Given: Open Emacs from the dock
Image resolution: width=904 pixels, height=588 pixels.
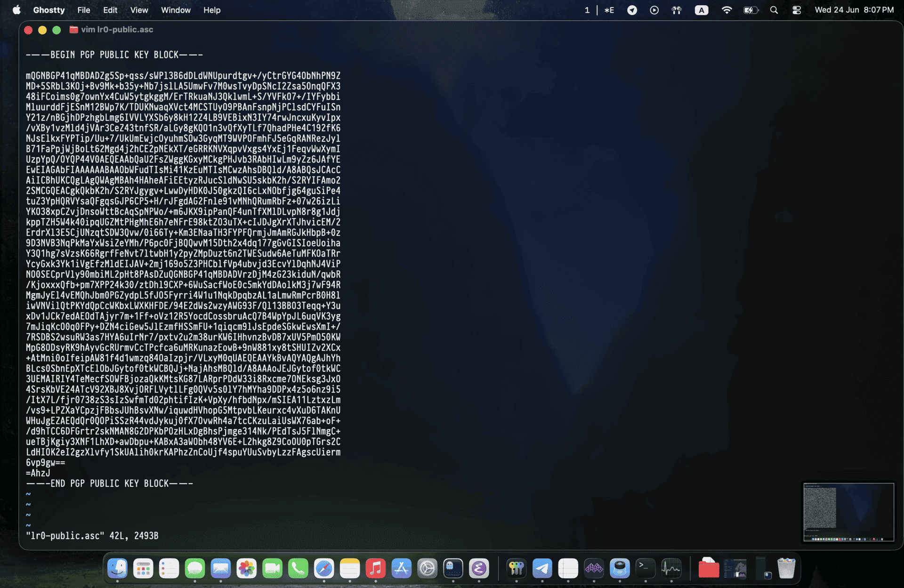Looking at the screenshot, I should [479, 569].
